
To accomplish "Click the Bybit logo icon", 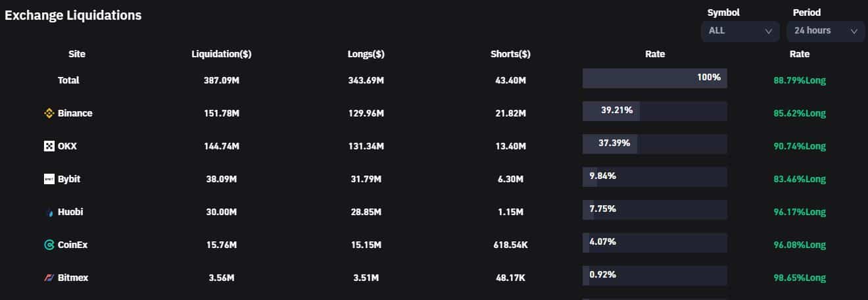I will pos(49,179).
